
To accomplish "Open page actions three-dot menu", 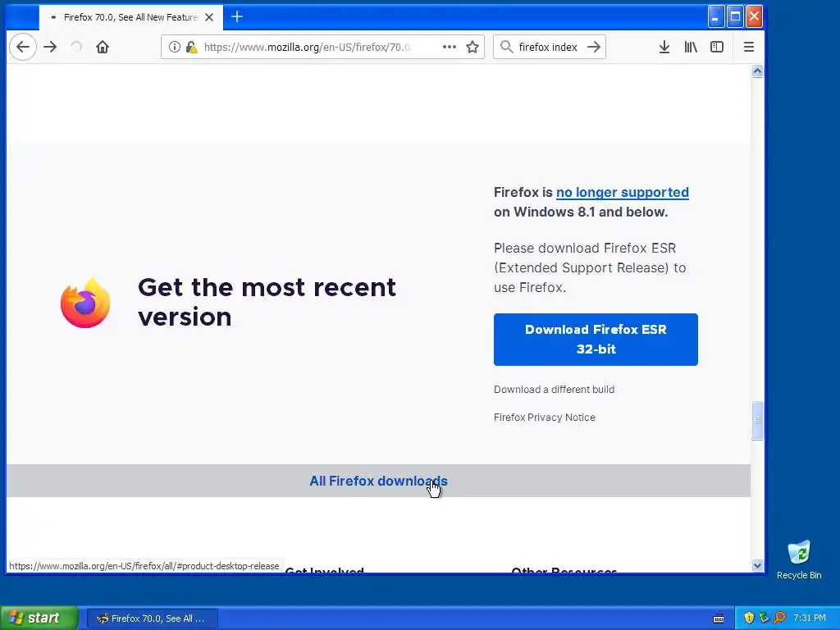I will pos(449,47).
